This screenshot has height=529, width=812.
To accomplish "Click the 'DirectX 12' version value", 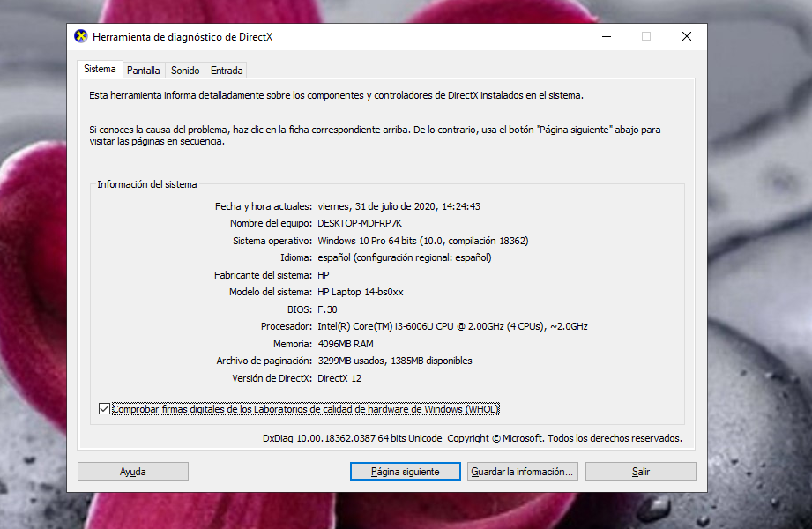I will (339, 378).
